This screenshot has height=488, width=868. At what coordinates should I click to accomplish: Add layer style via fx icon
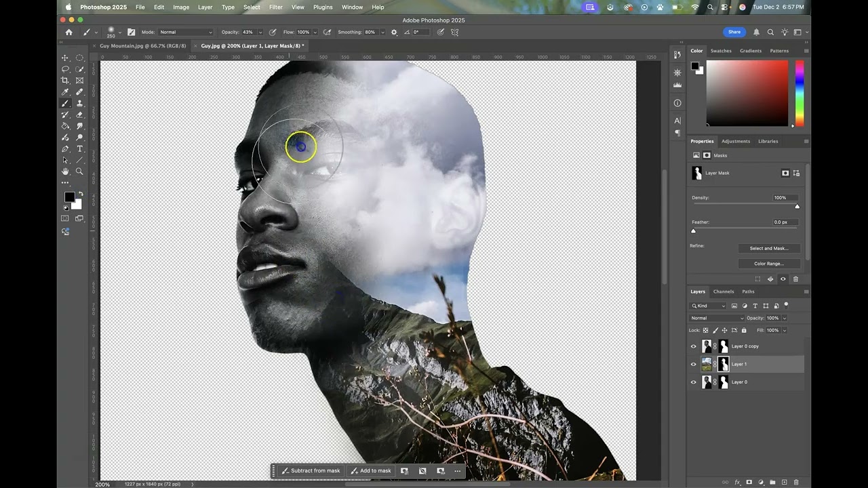point(737,482)
